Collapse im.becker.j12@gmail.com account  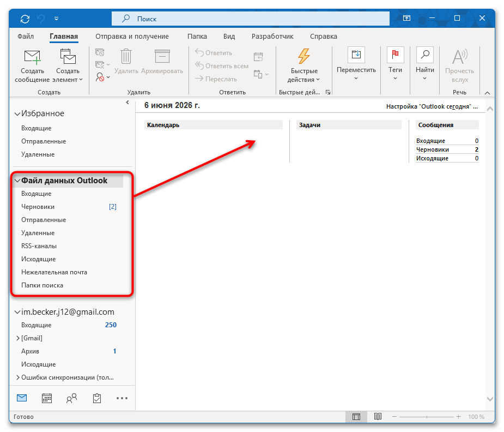[x=17, y=312]
